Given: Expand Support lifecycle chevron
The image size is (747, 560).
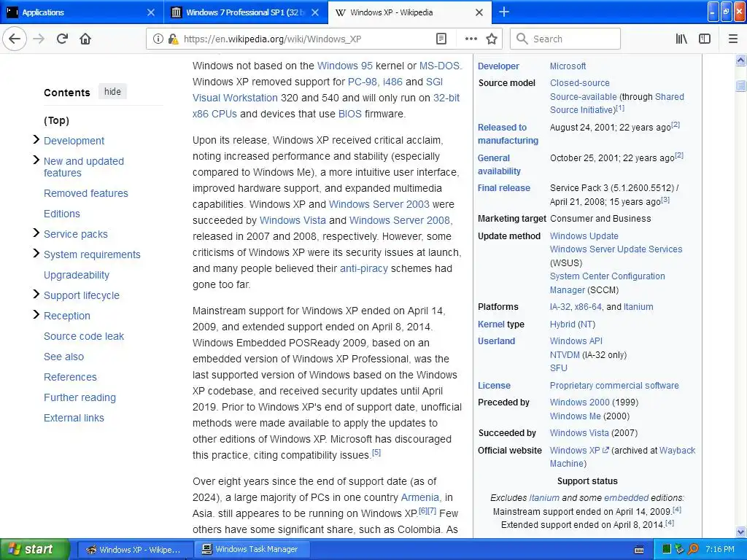Looking at the screenshot, I should [36, 294].
